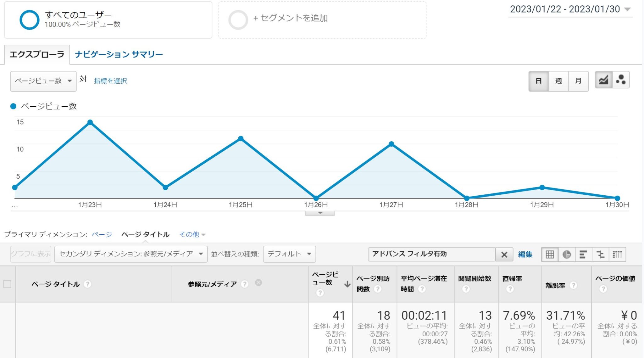Switch to performance bar view icon
644x358 pixels.
coord(583,254)
